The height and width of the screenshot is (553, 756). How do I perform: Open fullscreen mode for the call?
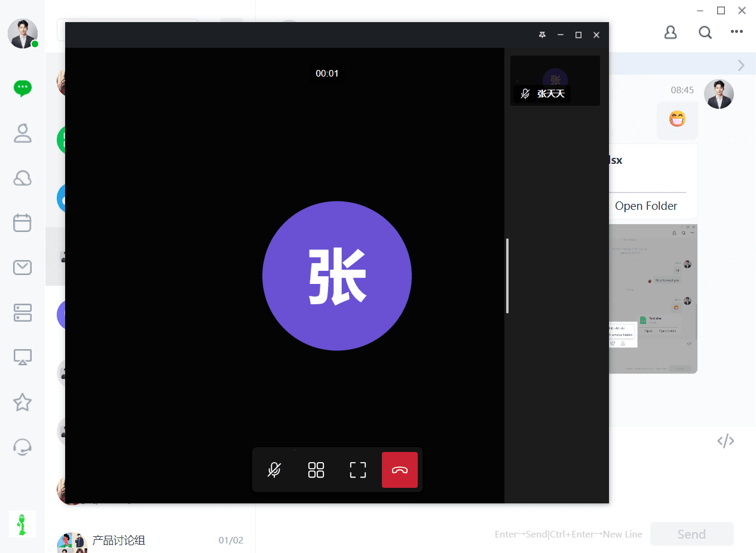tap(358, 470)
